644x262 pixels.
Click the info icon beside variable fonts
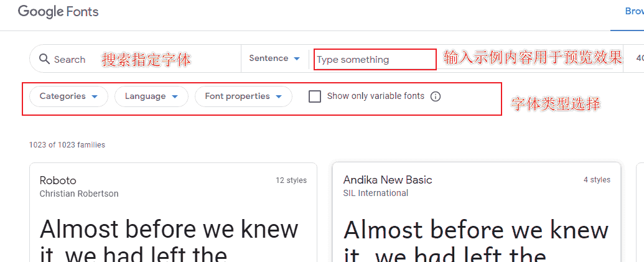tap(436, 96)
